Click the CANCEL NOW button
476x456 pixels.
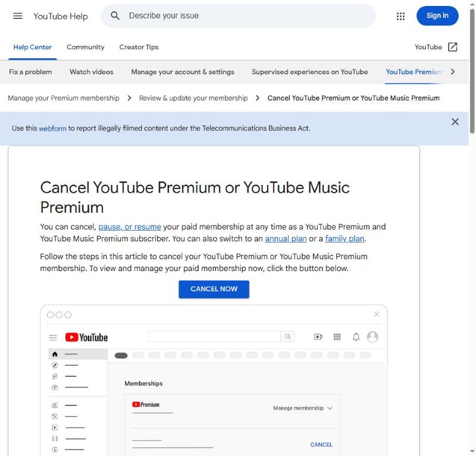coord(214,289)
